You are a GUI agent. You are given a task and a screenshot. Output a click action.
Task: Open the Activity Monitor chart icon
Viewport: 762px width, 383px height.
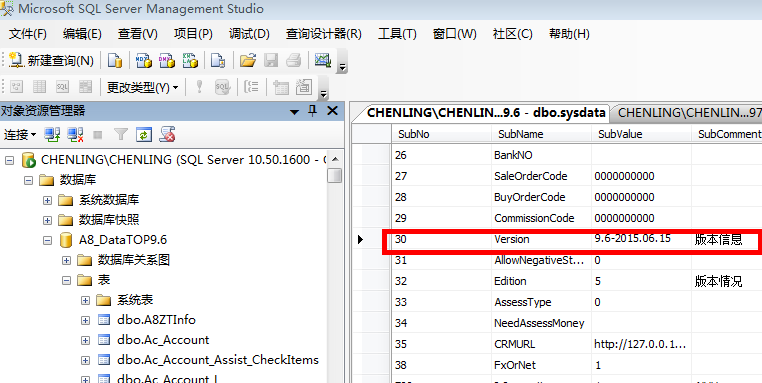tap(323, 60)
